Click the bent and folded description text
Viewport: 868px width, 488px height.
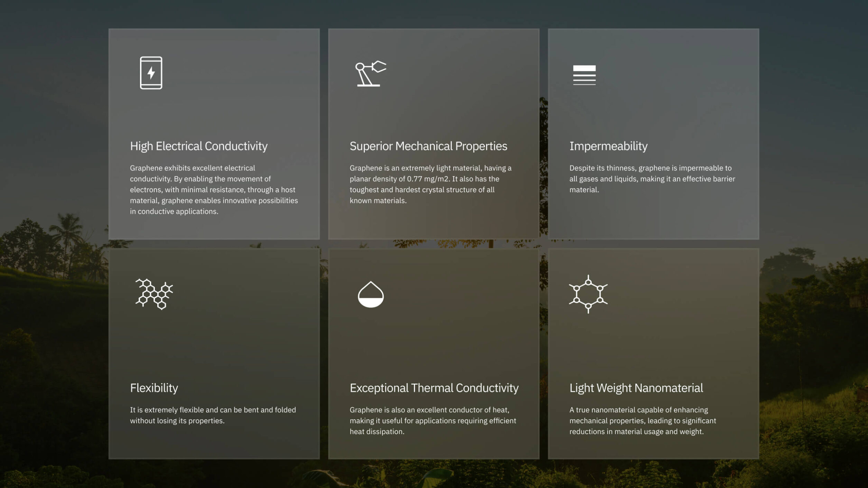213,415
